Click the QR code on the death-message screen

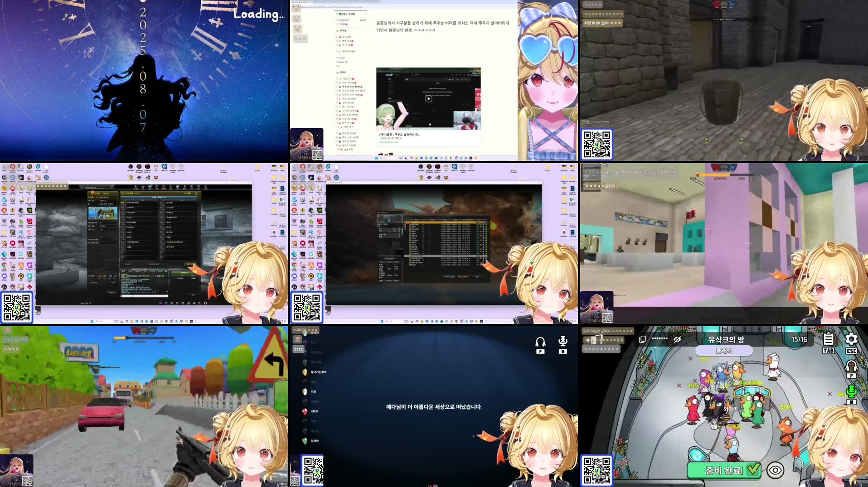click(x=313, y=470)
